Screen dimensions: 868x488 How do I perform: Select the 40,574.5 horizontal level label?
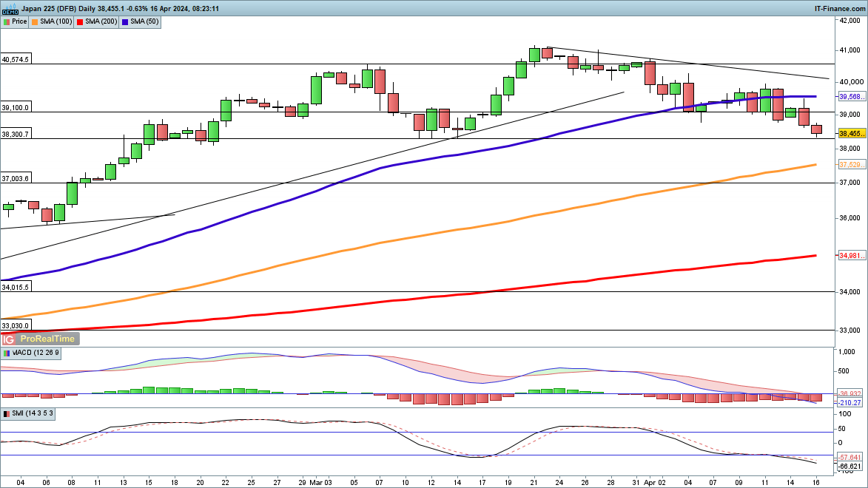coord(16,59)
